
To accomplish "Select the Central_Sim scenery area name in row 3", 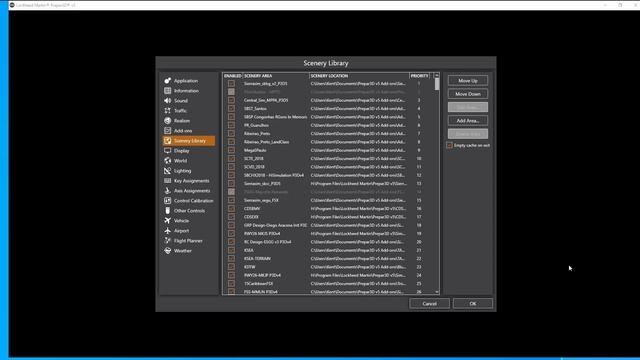I will point(266,100).
